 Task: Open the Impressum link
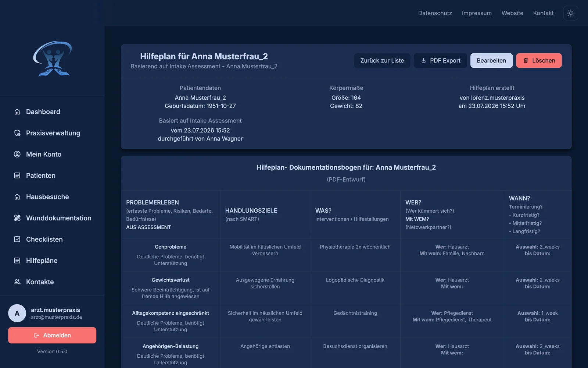pos(477,13)
